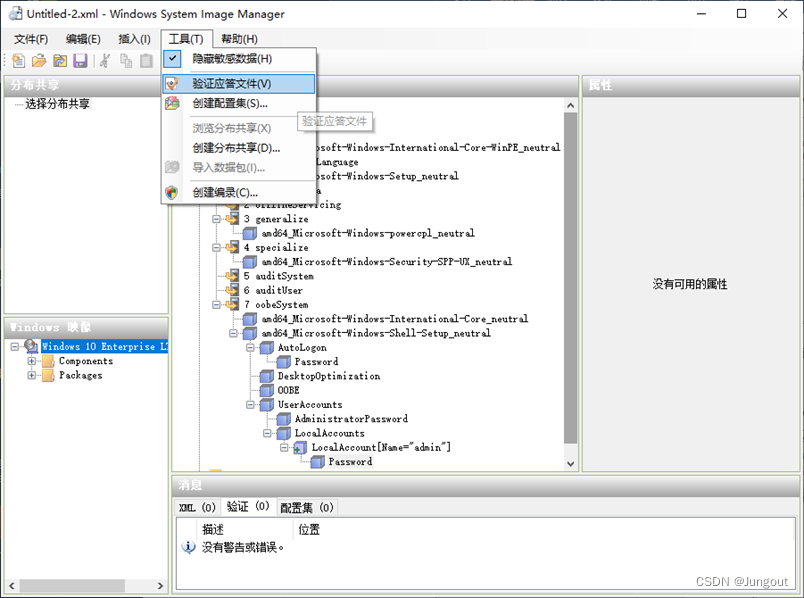Click the Packages folder icon
The height and width of the screenshot is (598, 804).
(48, 375)
